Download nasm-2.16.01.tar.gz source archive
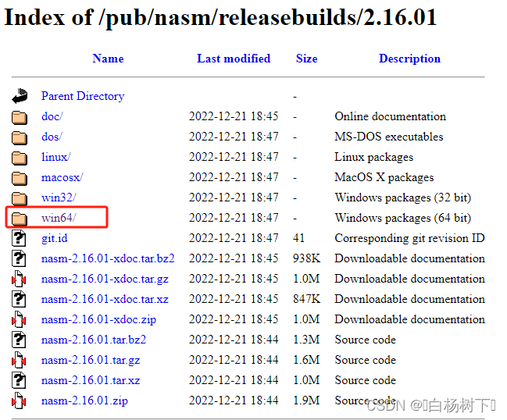The width and height of the screenshot is (507, 420). tap(91, 361)
